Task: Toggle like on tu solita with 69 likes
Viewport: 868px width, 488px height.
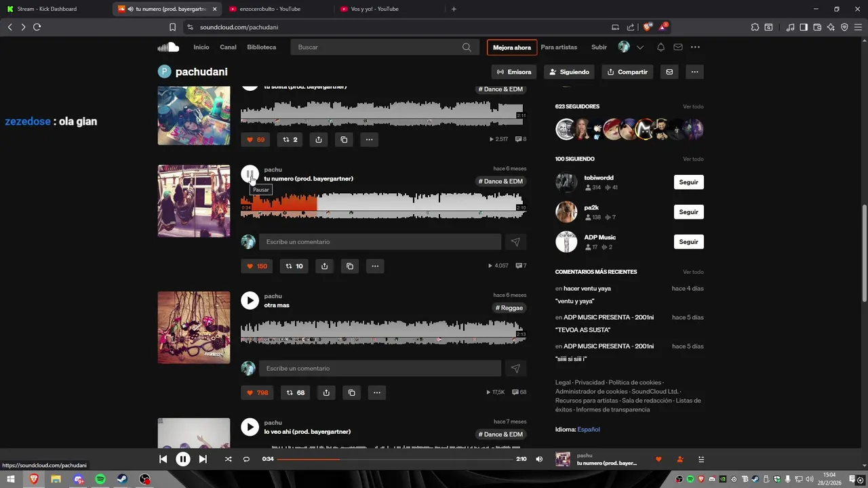Action: click(256, 140)
